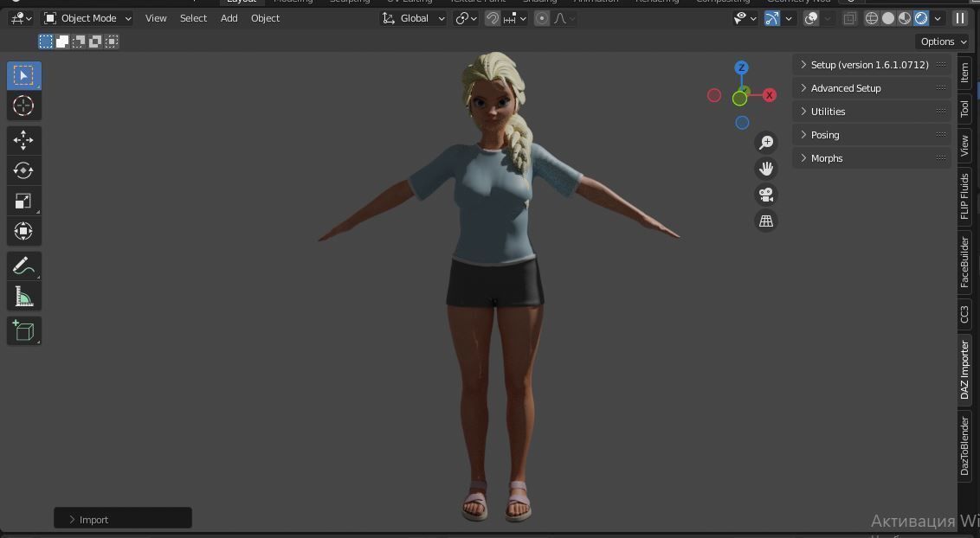Screen dimensions: 980x538
Task: Switch to Rendered viewport shading
Action: coord(921,19)
